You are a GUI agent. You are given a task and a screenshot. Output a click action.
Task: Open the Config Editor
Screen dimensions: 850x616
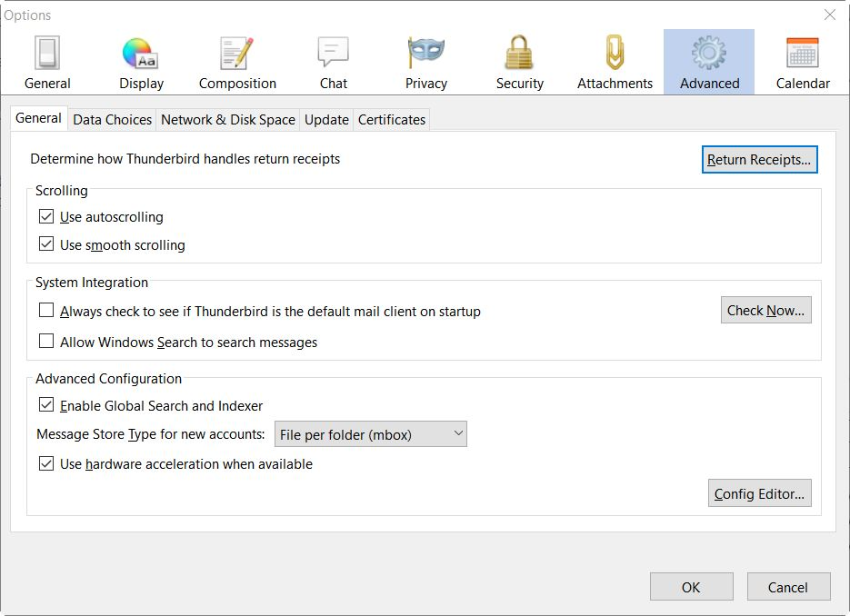coord(759,494)
